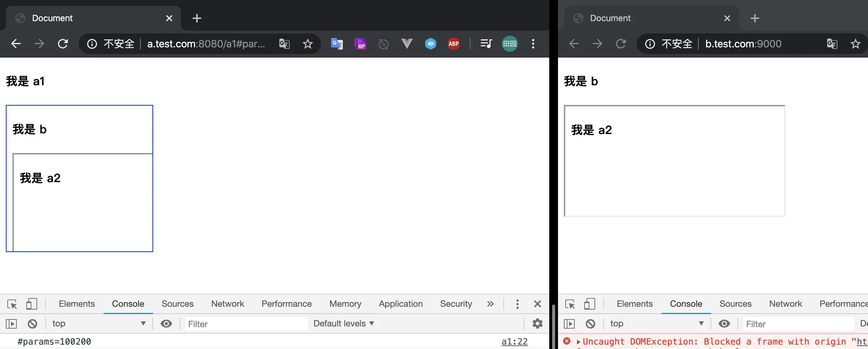Close the Document tab in right window
The image size is (868, 349).
727,18
